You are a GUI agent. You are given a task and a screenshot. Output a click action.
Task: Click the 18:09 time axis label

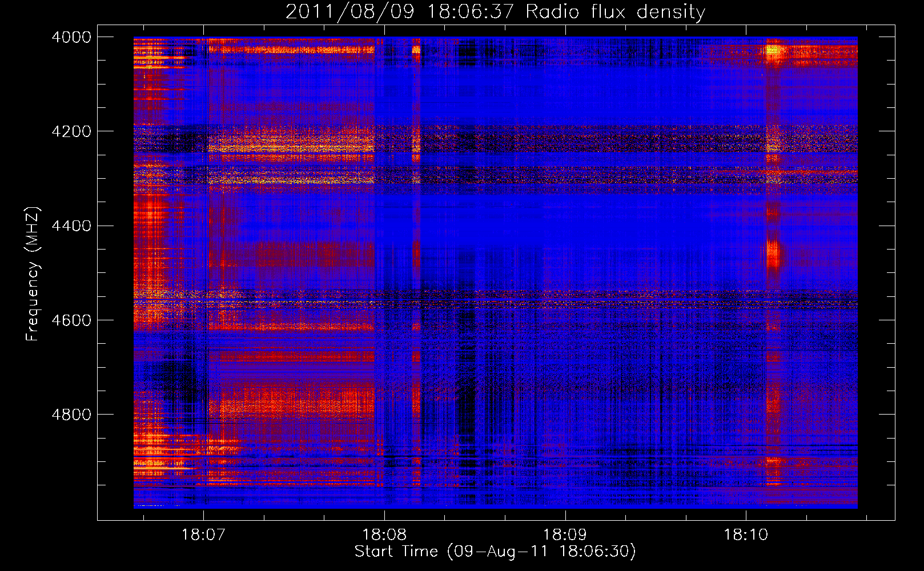point(565,535)
